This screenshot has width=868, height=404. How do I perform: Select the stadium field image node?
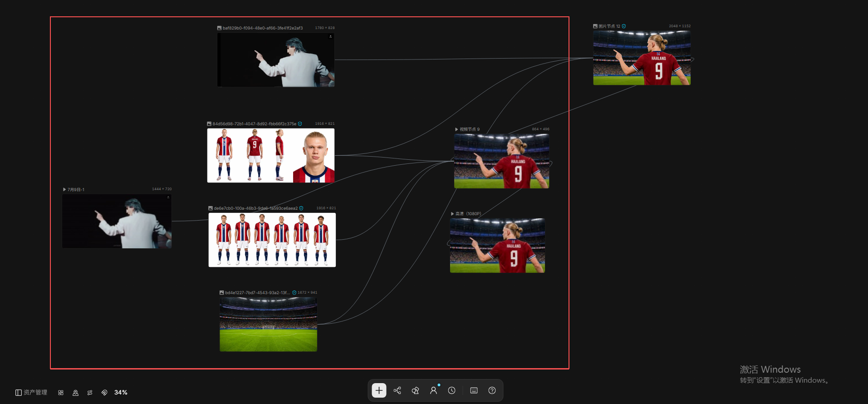click(268, 324)
